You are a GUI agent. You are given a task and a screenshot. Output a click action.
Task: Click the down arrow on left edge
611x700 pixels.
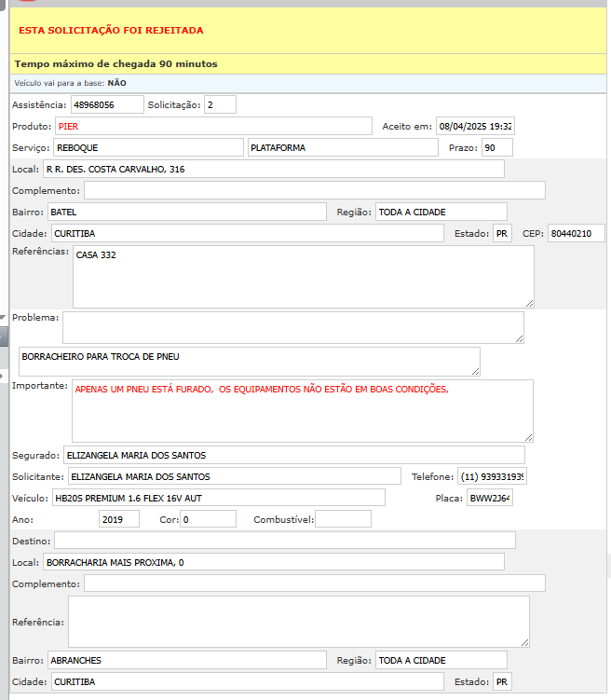point(3,318)
